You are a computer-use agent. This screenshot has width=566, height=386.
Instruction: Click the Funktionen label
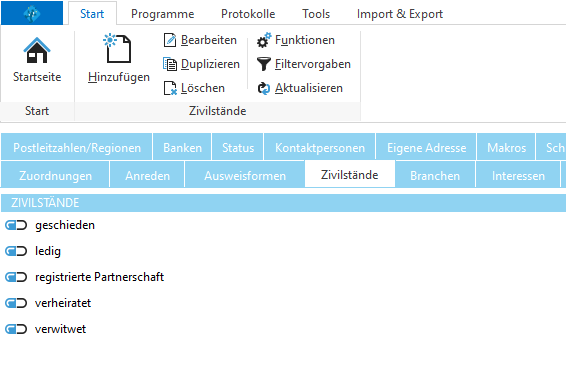tap(305, 40)
